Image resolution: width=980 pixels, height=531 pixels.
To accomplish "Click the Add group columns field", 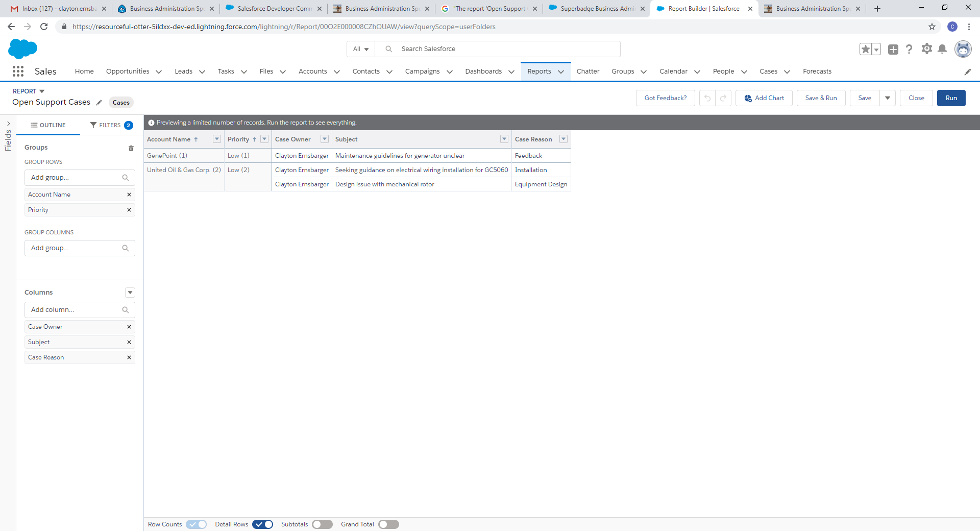I will (x=80, y=248).
